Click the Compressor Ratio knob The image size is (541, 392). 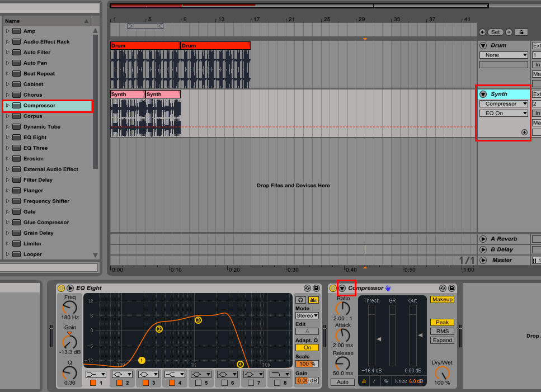coord(342,309)
